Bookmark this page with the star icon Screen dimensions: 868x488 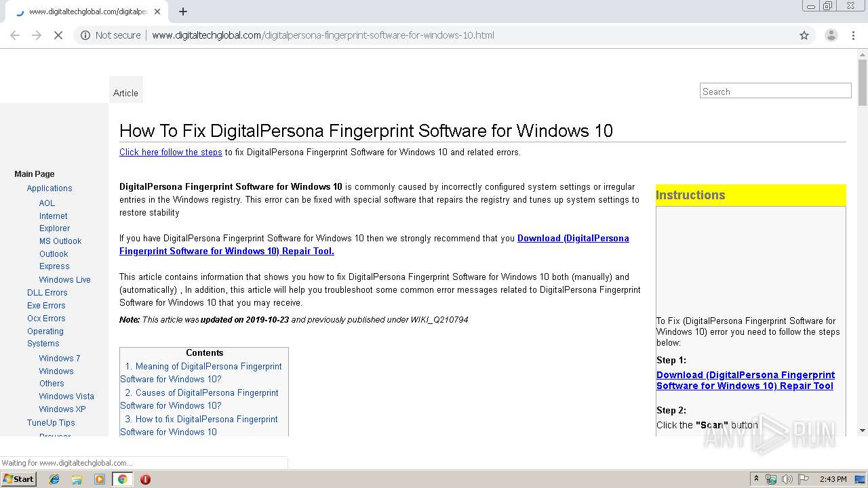(x=804, y=35)
